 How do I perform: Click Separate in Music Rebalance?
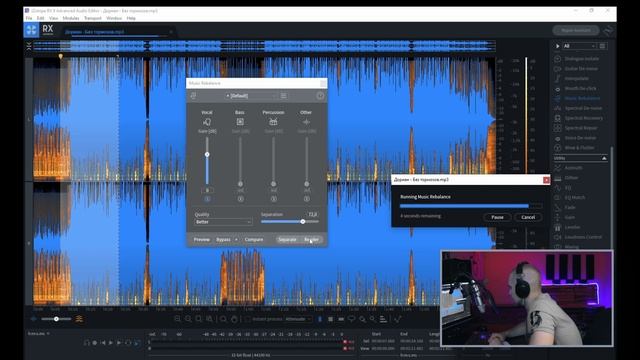(287, 240)
